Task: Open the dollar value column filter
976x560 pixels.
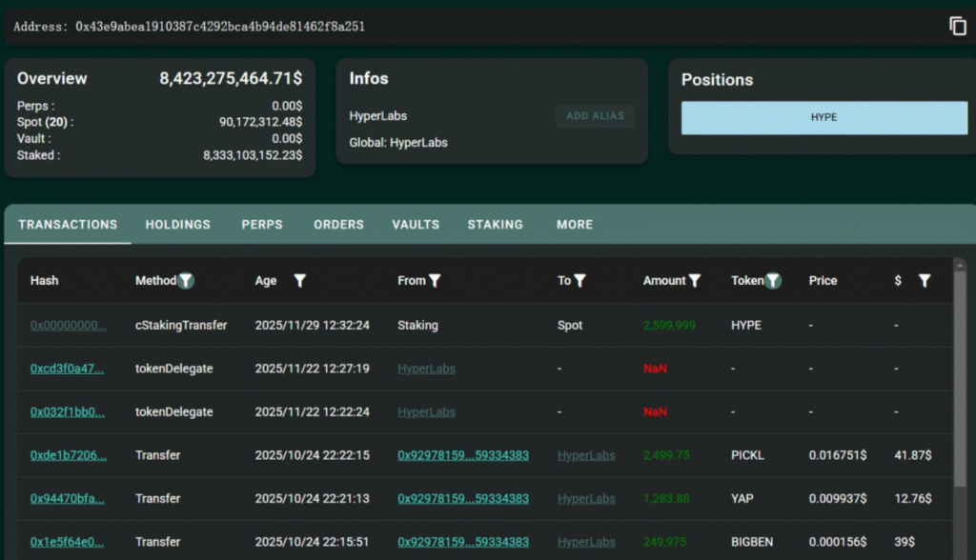Action: coord(924,281)
